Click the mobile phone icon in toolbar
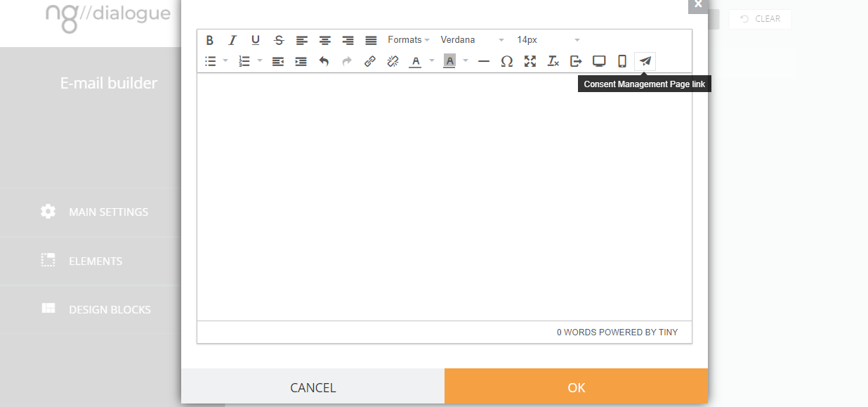Screen dimensions: 868x407 (x=622, y=61)
